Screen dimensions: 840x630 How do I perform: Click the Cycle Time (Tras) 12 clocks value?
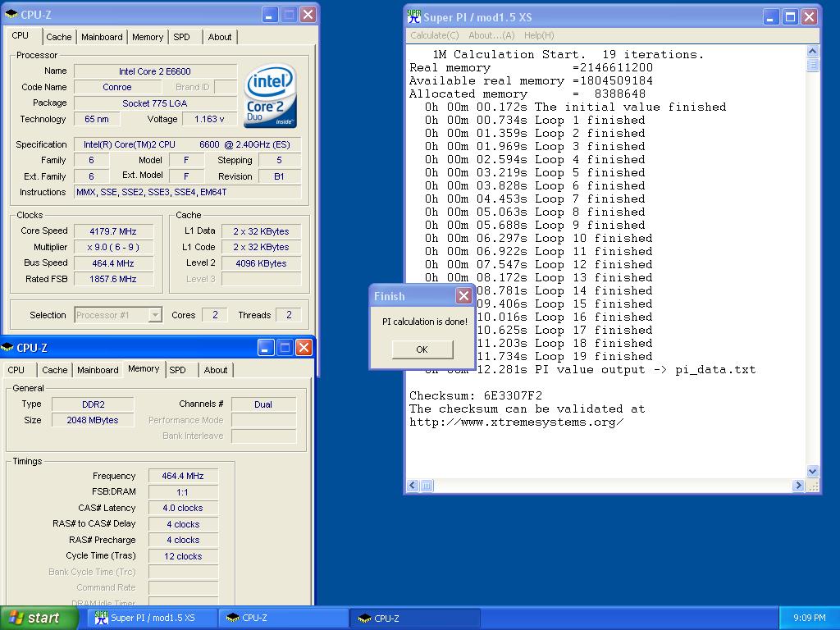pyautogui.click(x=183, y=556)
